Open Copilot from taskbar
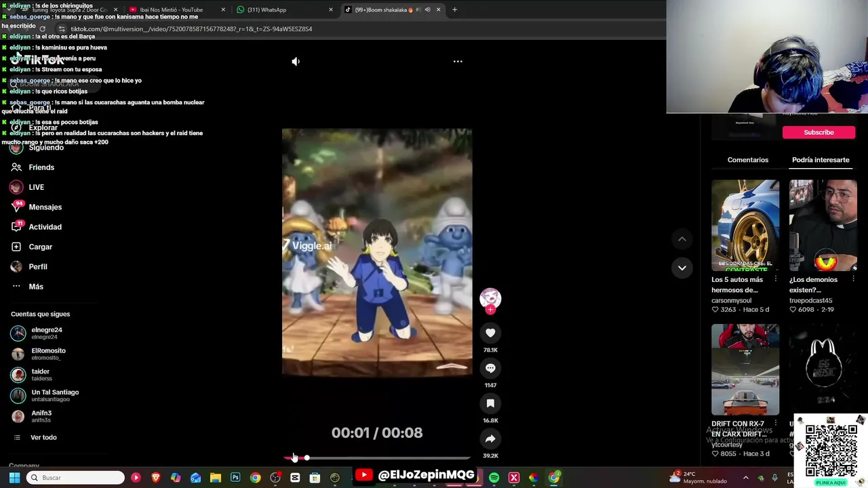The image size is (868, 488). click(176, 478)
